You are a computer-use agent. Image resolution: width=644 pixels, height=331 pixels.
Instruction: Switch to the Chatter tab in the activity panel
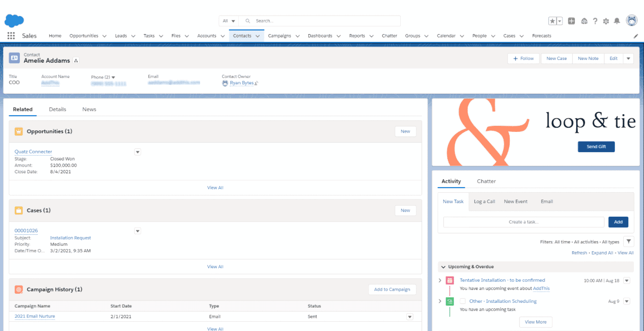pyautogui.click(x=486, y=181)
